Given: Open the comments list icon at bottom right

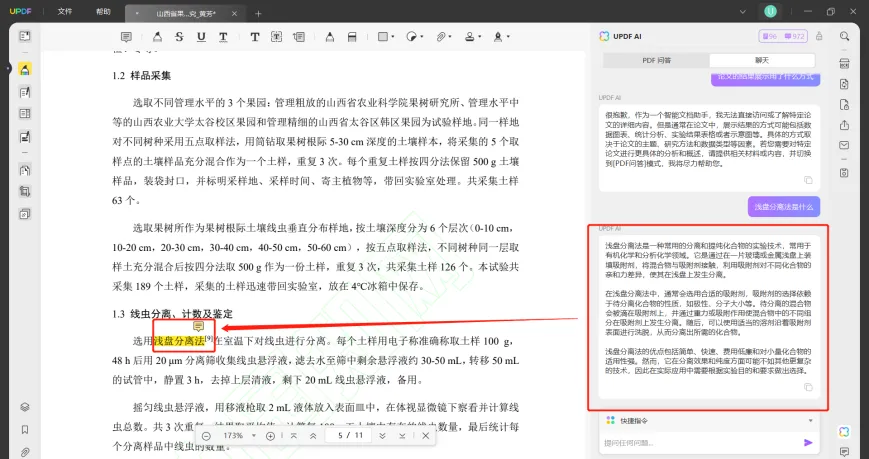Looking at the screenshot, I should (844, 452).
